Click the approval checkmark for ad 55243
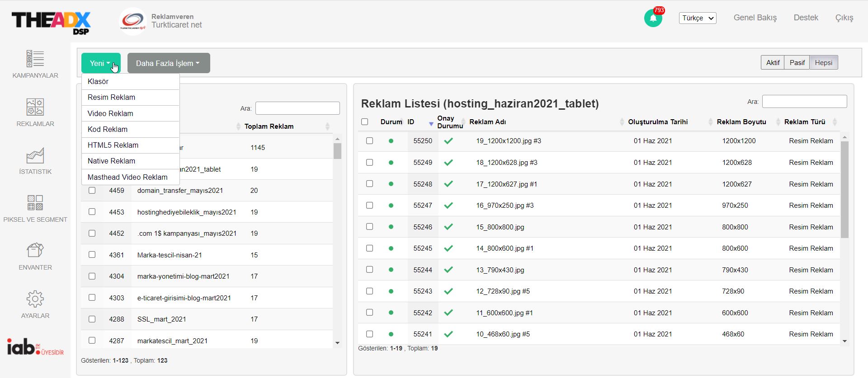This screenshot has height=378, width=868. point(448,291)
